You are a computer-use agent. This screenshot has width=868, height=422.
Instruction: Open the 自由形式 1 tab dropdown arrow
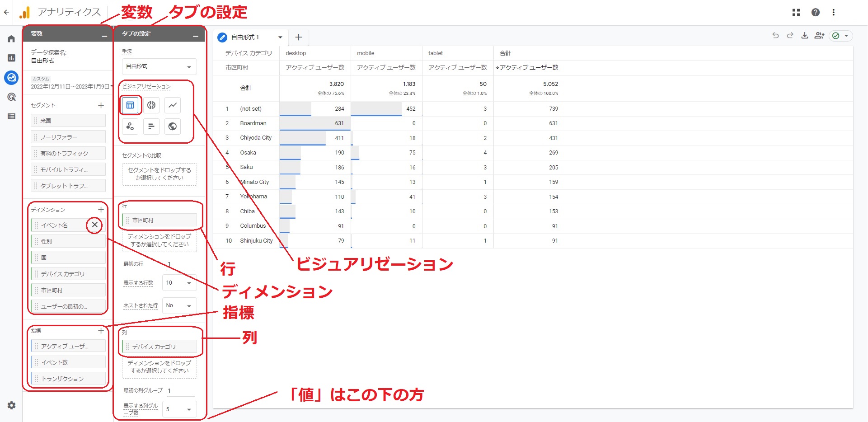tap(280, 37)
